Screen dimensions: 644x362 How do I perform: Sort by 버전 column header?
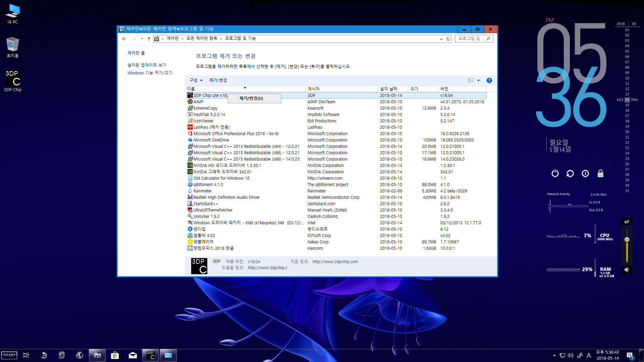pos(462,89)
